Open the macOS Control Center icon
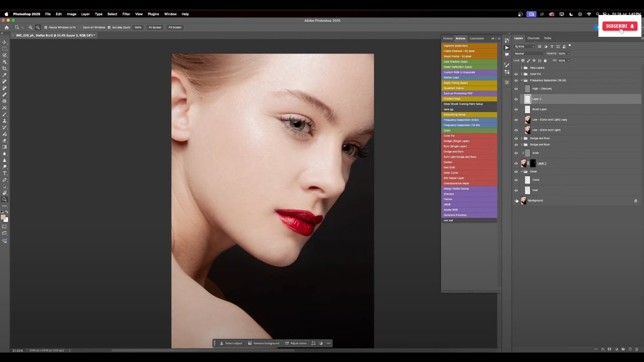Viewport: 644px width, 362px height. coord(606,14)
